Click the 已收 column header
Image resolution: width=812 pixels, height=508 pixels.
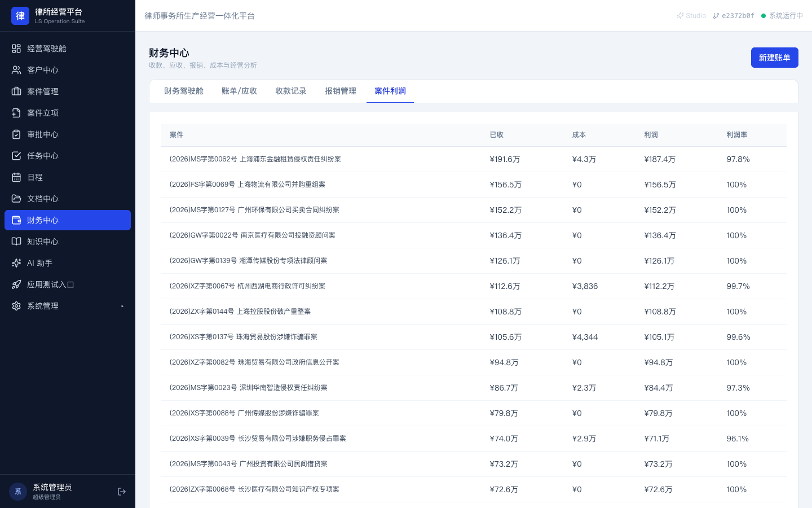tap(497, 135)
